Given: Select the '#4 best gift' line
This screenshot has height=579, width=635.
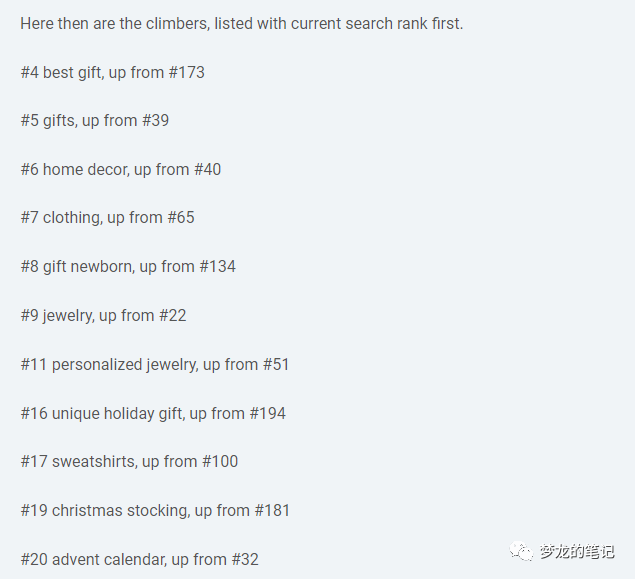Looking at the screenshot, I should click(x=113, y=72).
